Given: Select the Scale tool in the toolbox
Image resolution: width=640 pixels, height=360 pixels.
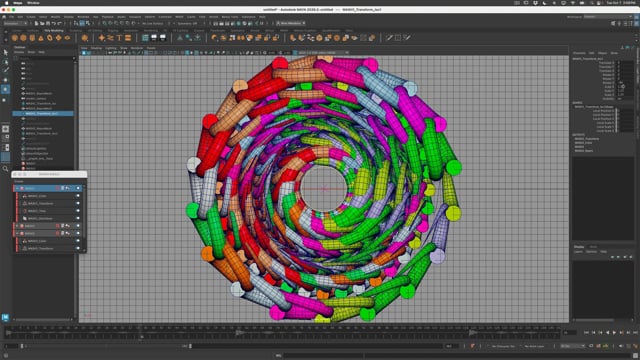Looking at the screenshot, I should (5, 99).
